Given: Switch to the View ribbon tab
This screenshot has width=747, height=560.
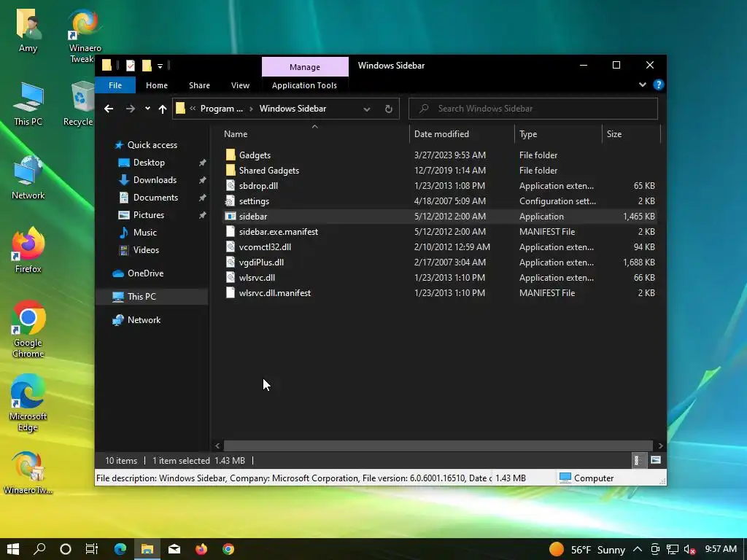Looking at the screenshot, I should tap(240, 85).
